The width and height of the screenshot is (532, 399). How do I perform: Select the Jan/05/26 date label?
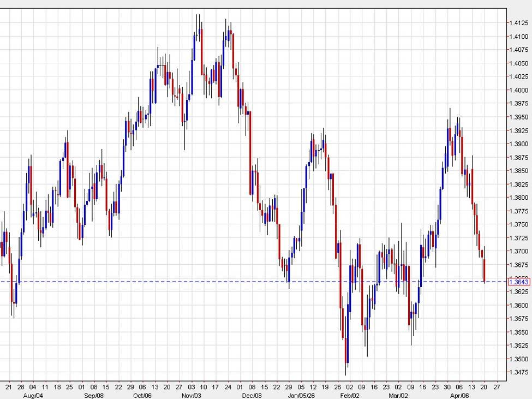point(300,395)
